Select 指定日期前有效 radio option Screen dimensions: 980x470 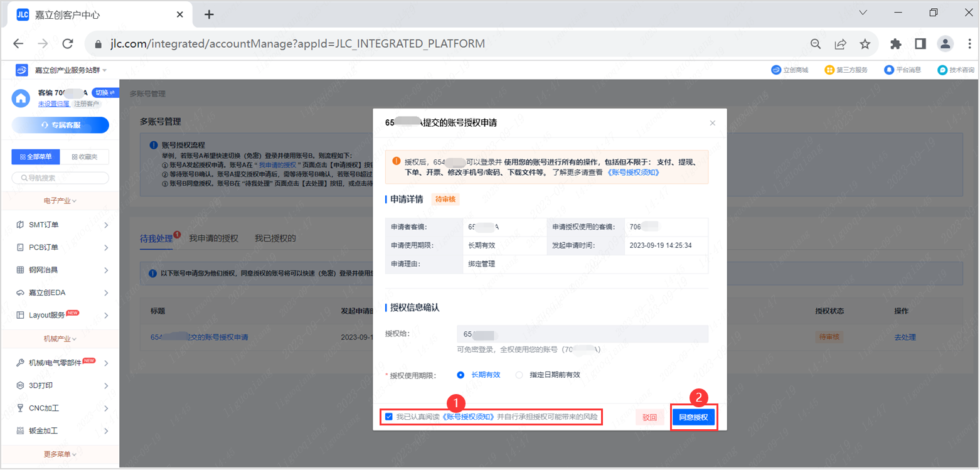tap(519, 375)
